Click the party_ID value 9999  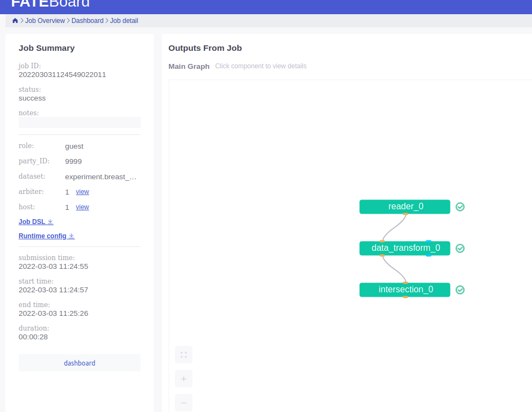click(73, 161)
